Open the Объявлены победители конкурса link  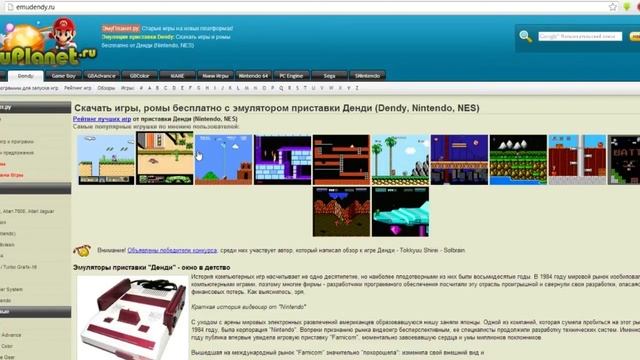[172, 250]
